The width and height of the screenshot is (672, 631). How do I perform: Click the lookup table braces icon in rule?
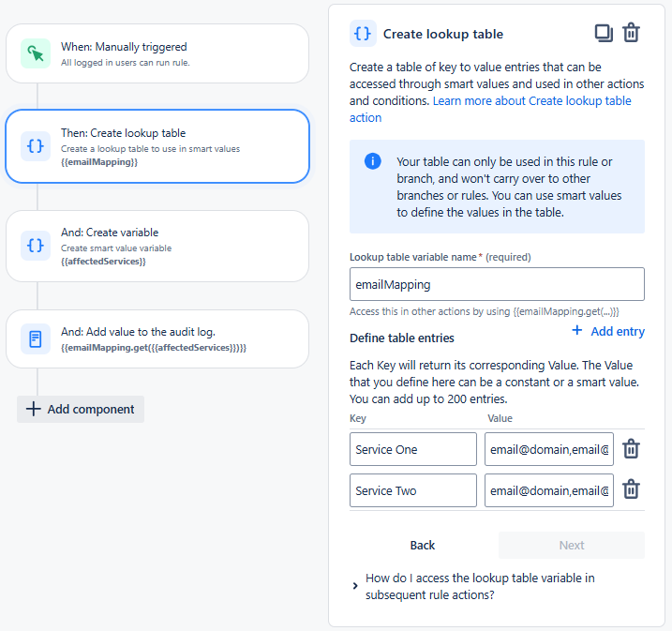click(x=36, y=146)
